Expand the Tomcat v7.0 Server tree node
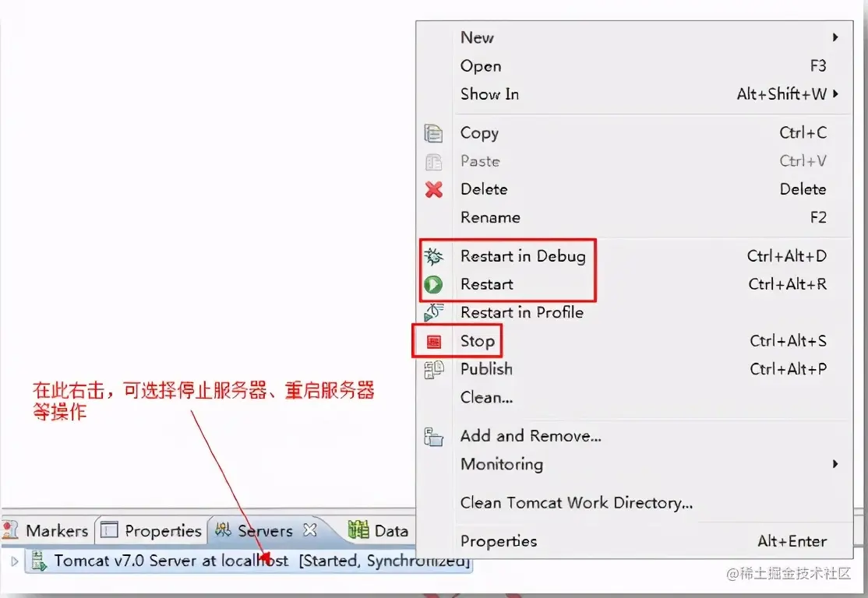Image resolution: width=868 pixels, height=598 pixels. click(x=14, y=561)
